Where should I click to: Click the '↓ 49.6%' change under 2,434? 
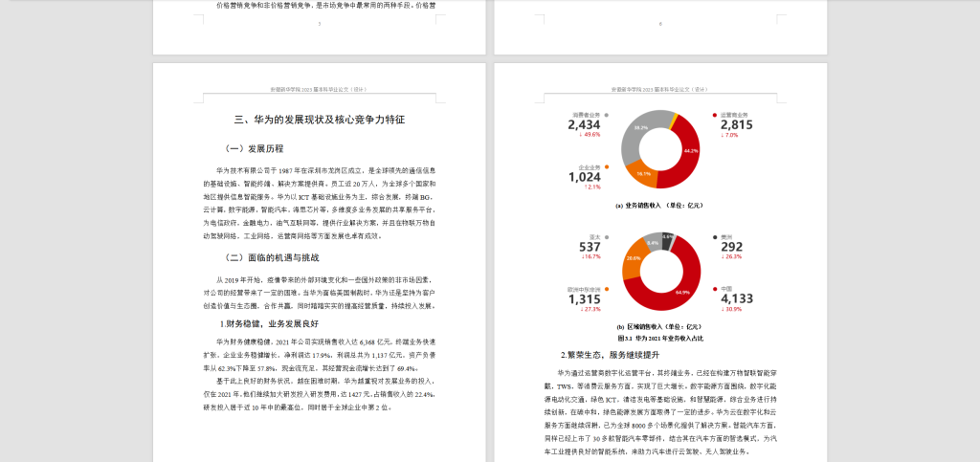point(590,134)
